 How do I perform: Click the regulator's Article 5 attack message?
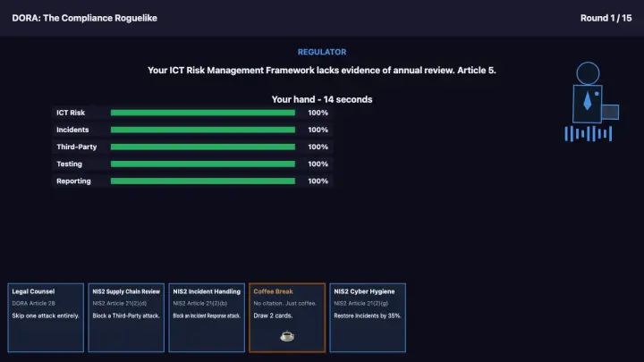click(x=322, y=71)
